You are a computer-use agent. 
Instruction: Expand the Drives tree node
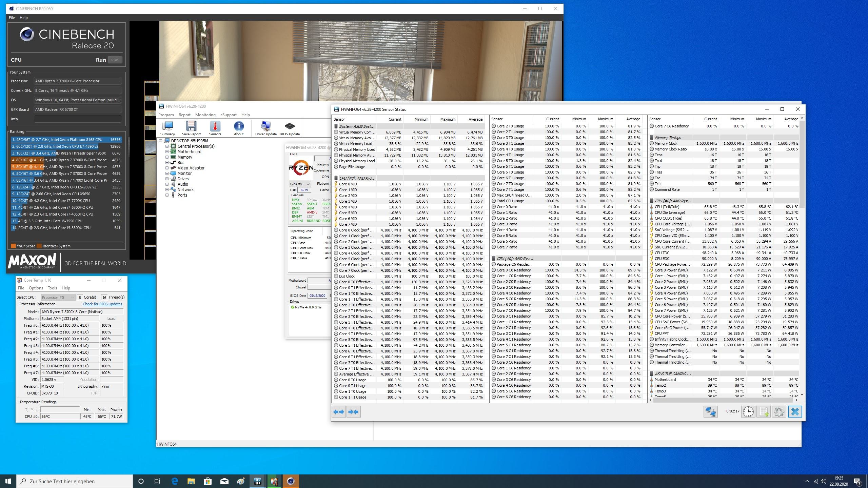pyautogui.click(x=167, y=179)
